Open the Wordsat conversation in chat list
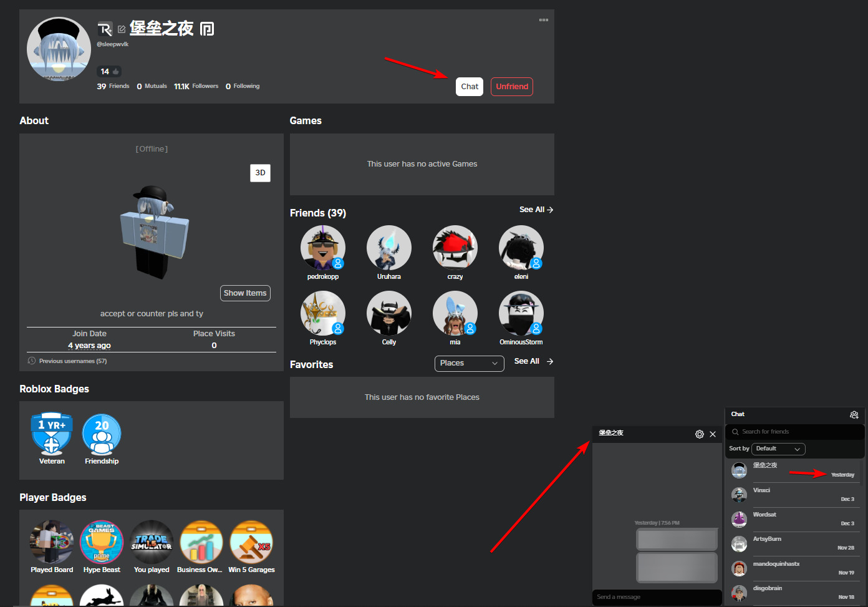 point(793,519)
